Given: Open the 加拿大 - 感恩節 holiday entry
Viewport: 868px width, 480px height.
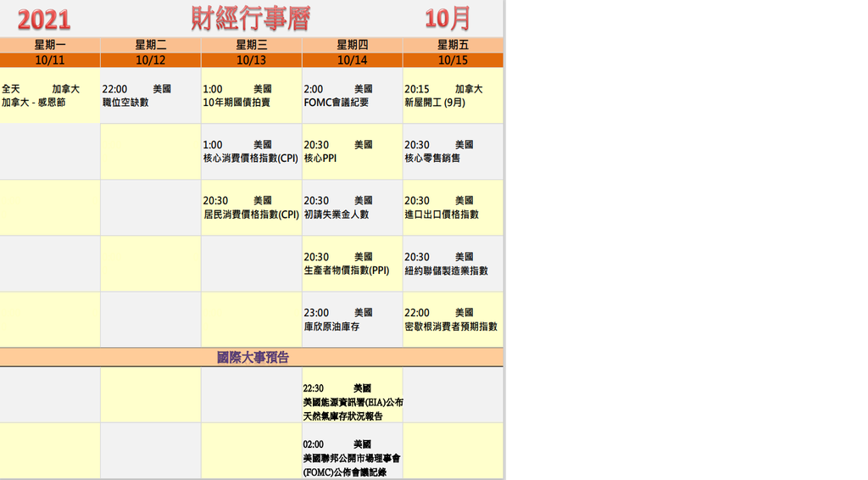Looking at the screenshot, I should pos(34,103).
